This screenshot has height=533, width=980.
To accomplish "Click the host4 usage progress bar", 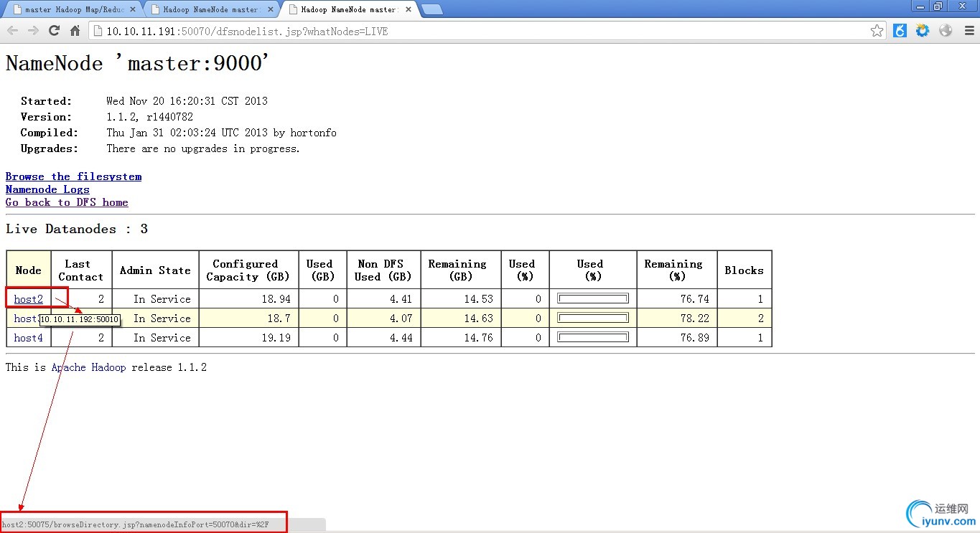I will point(593,337).
